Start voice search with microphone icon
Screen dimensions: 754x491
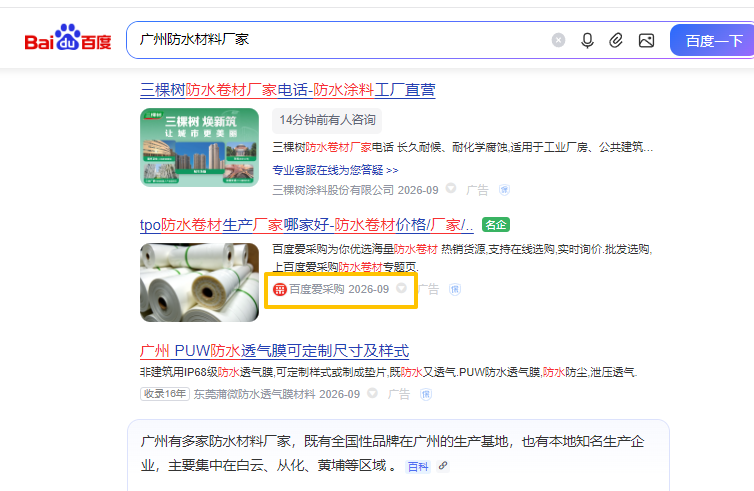(x=587, y=40)
